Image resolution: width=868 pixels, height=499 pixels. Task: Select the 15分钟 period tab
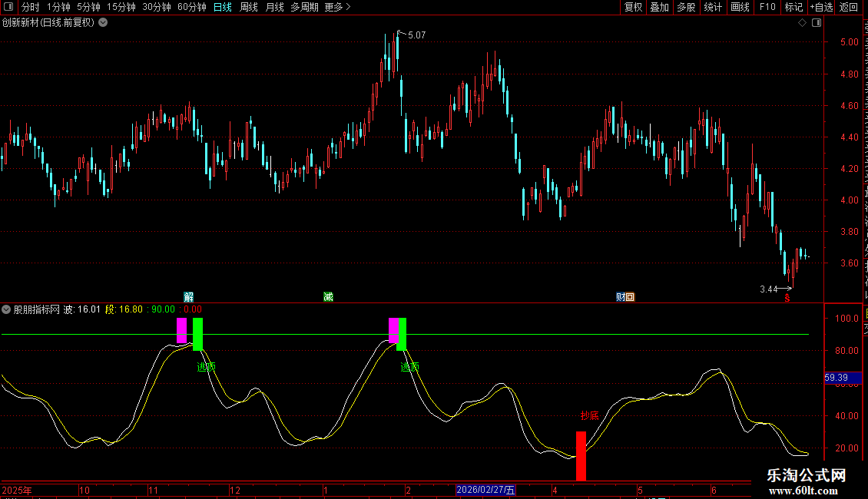[x=121, y=7]
